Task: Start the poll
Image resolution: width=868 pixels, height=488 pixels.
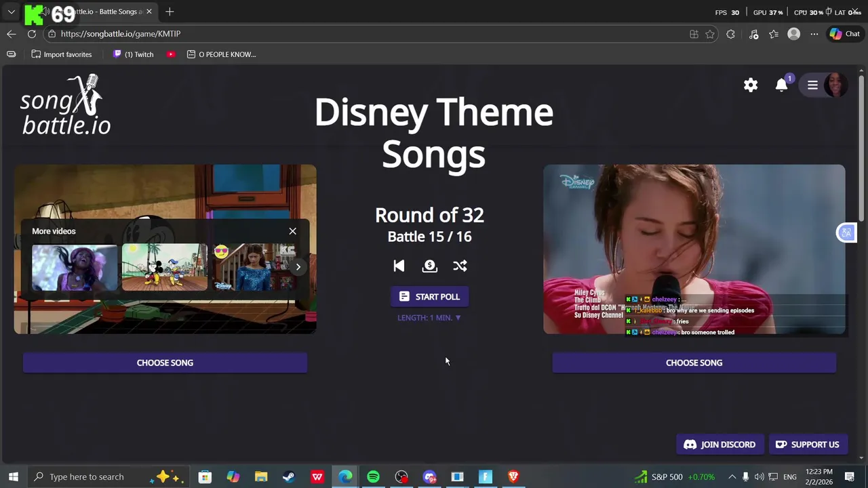Action: pos(429,297)
